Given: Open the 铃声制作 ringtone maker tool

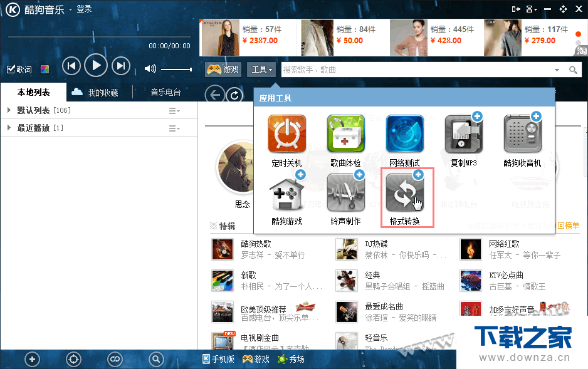Looking at the screenshot, I should tap(346, 192).
